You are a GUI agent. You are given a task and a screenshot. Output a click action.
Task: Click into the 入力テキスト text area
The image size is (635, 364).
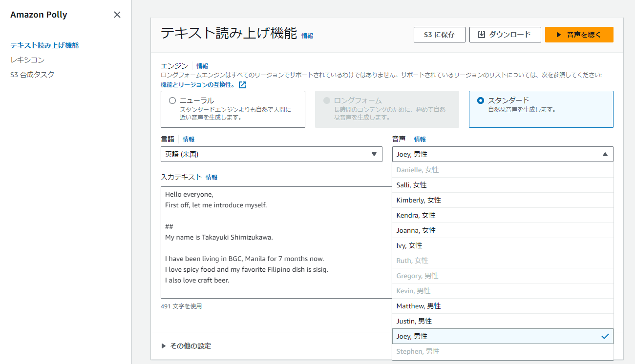point(276,243)
